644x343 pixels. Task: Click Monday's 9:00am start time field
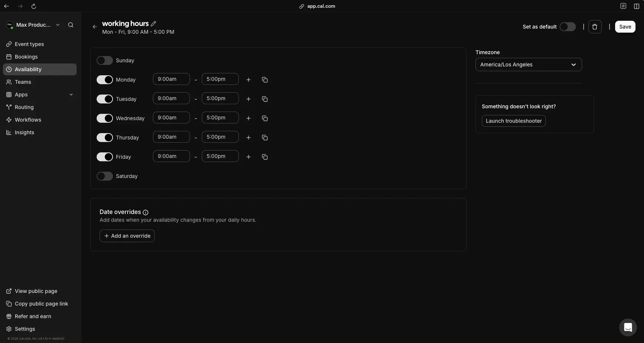(x=171, y=79)
